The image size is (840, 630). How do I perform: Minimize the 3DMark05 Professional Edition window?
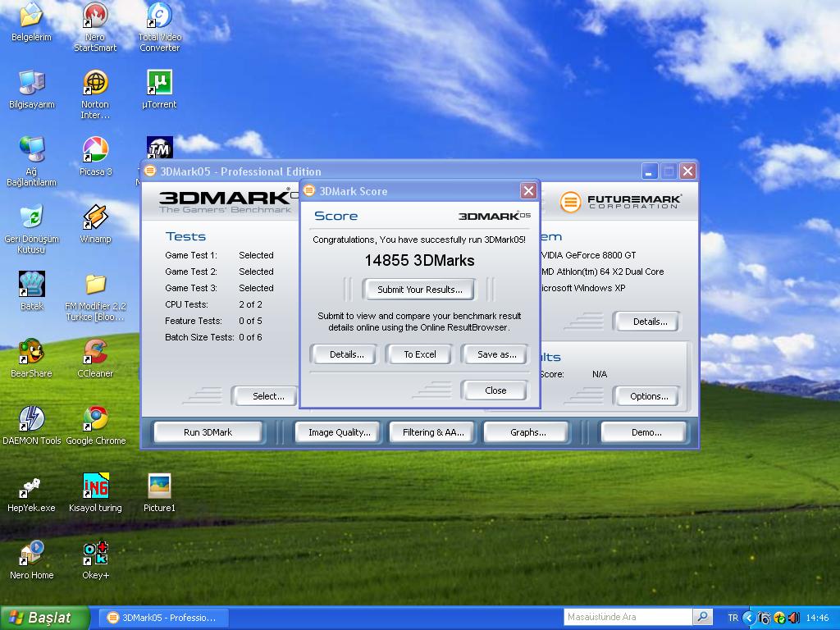pos(650,171)
